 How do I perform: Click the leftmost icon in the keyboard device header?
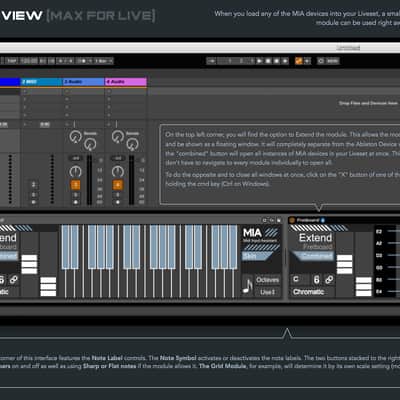point(265,220)
